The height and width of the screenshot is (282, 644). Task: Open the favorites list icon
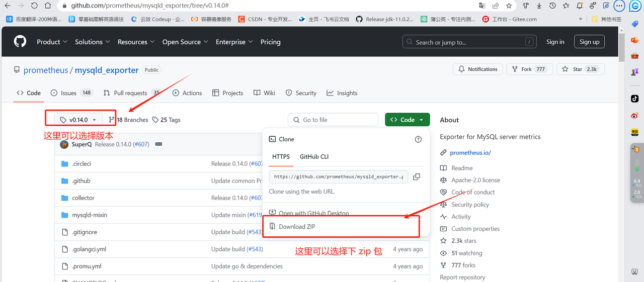point(566,6)
